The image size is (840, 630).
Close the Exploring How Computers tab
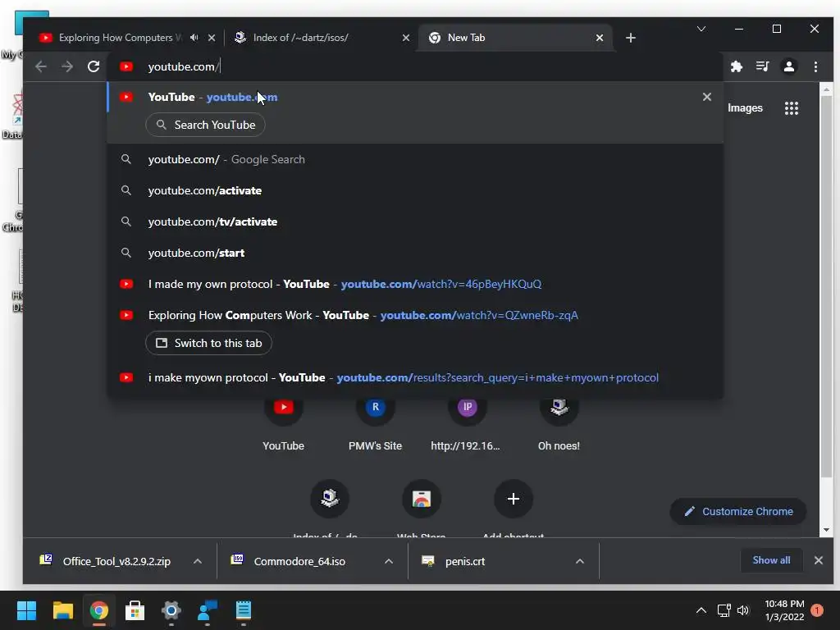211,38
